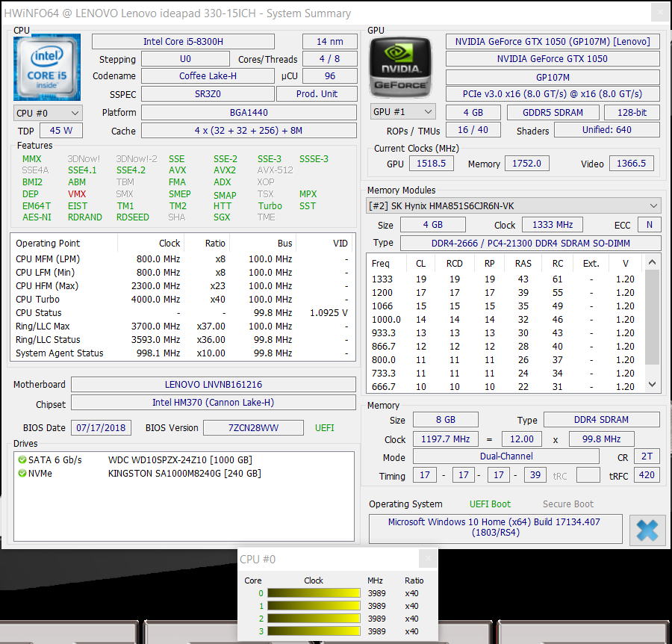Screen dimensions: 672x644
Task: Click the memory timings scroll up arrow
Action: tap(652, 262)
